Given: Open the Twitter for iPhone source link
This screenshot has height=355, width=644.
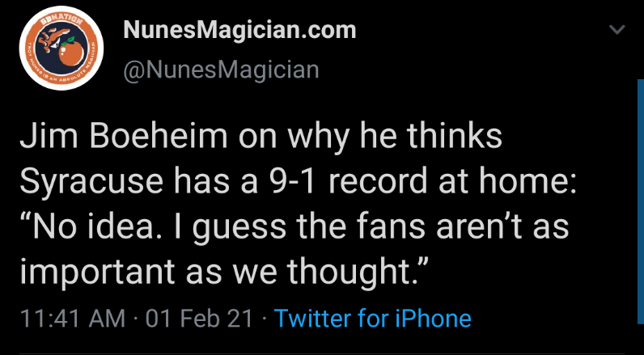Looking at the screenshot, I should pyautogui.click(x=372, y=318).
